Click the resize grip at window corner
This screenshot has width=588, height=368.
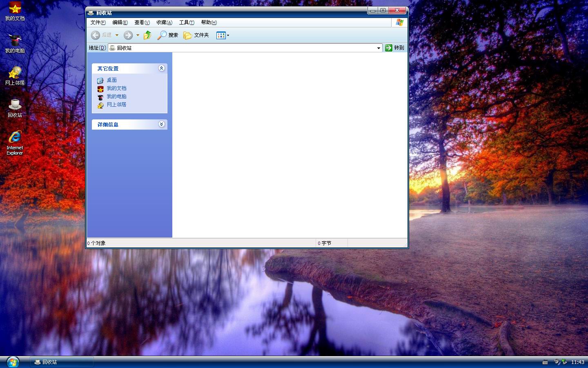click(405, 245)
